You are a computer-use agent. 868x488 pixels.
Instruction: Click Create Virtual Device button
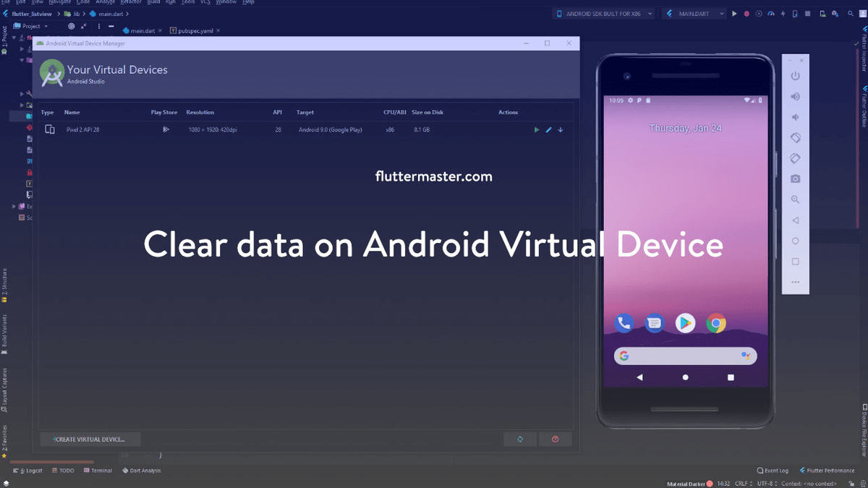(90, 439)
